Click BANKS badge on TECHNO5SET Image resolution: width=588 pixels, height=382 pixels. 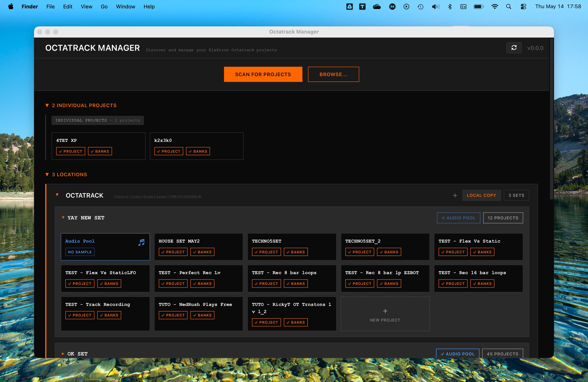pyautogui.click(x=296, y=252)
